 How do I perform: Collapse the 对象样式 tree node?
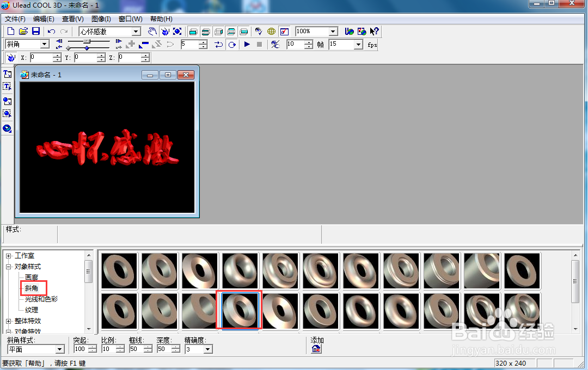[9, 267]
